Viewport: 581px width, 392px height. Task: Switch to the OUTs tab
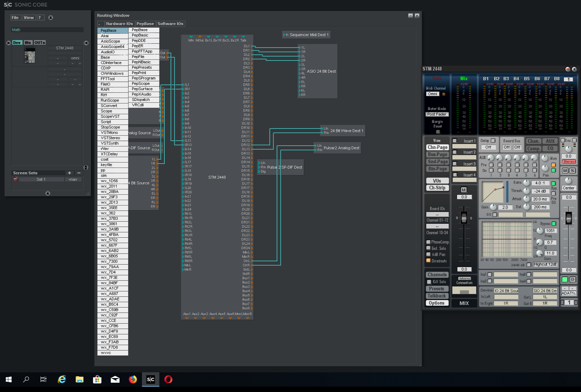40,43
